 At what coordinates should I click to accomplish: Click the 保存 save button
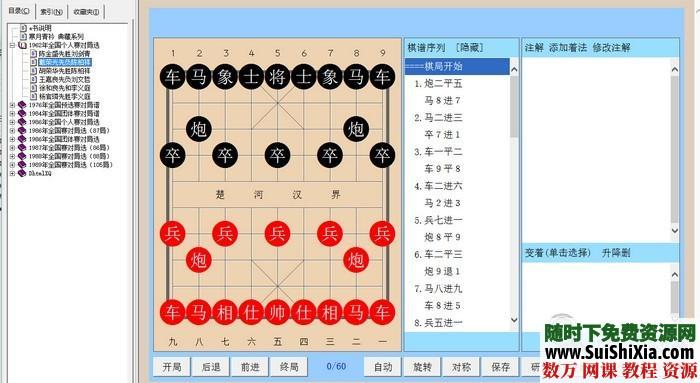click(x=500, y=367)
